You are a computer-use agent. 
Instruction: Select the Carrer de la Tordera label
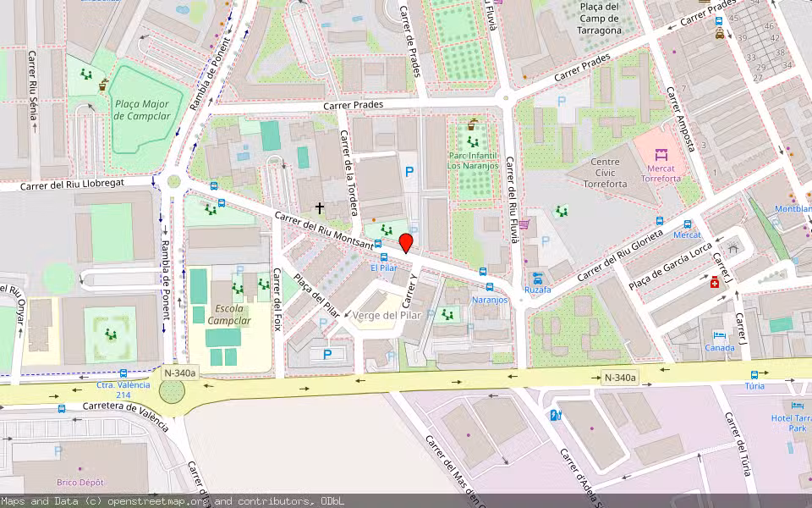[348, 173]
